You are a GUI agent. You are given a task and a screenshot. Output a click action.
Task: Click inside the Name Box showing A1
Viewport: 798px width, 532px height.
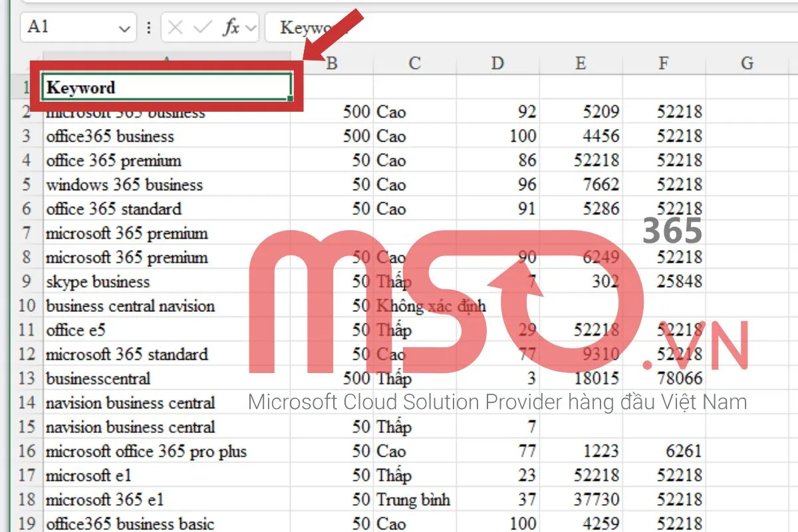66,27
